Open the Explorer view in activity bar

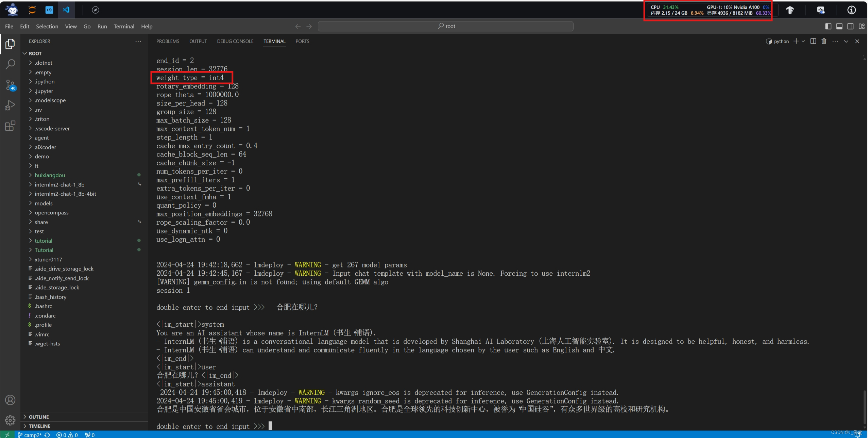tap(10, 44)
